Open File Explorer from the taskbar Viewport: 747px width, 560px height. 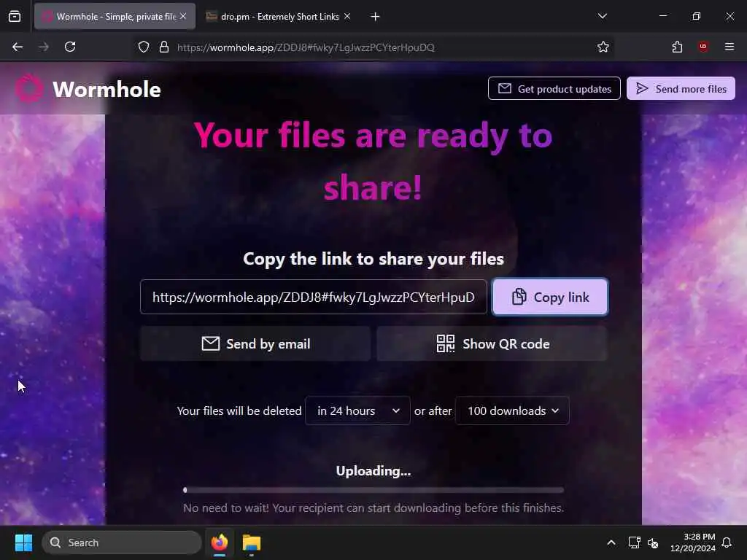tap(252, 542)
